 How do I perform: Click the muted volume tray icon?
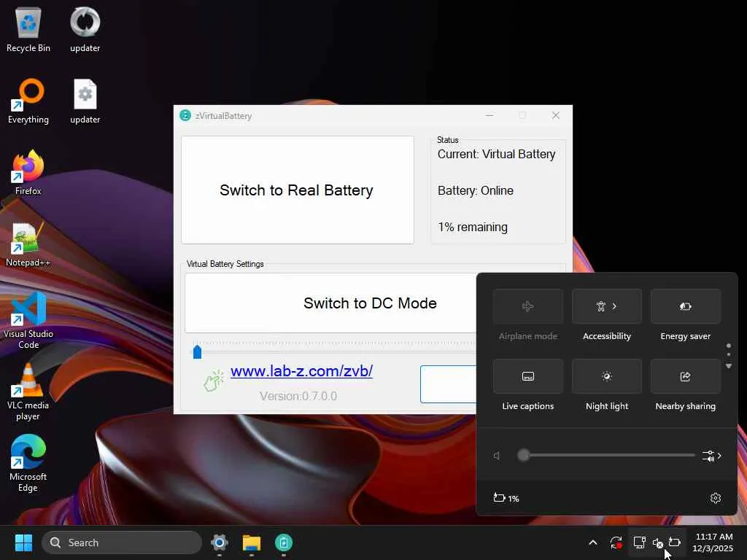pyautogui.click(x=657, y=542)
